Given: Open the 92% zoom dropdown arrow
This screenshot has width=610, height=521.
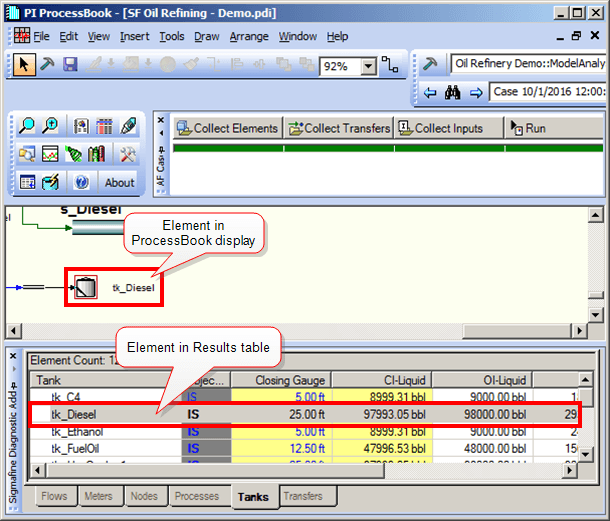Looking at the screenshot, I should [x=368, y=67].
